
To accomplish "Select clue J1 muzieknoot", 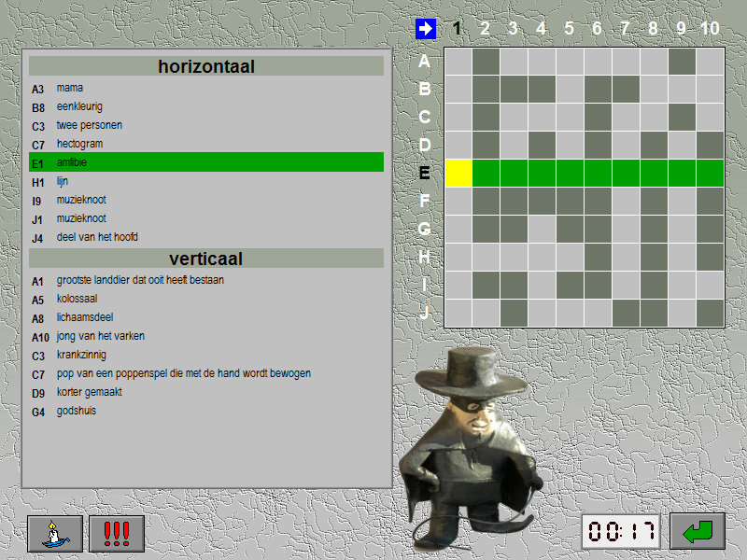I will (206, 218).
